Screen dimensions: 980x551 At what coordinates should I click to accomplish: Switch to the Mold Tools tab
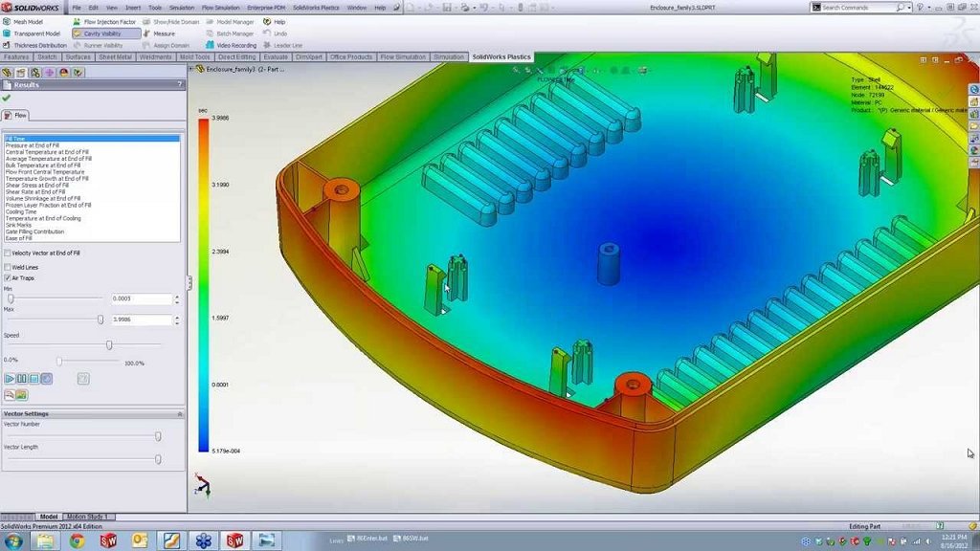click(x=194, y=57)
